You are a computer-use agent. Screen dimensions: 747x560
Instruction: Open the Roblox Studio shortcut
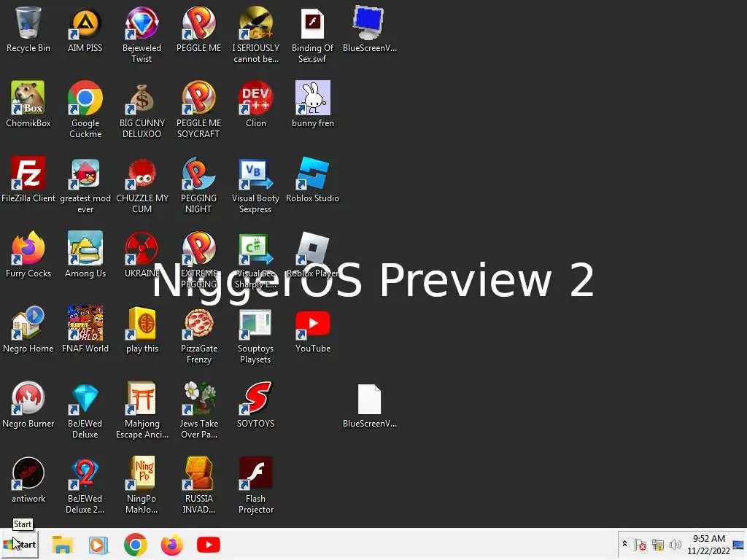pos(312,179)
